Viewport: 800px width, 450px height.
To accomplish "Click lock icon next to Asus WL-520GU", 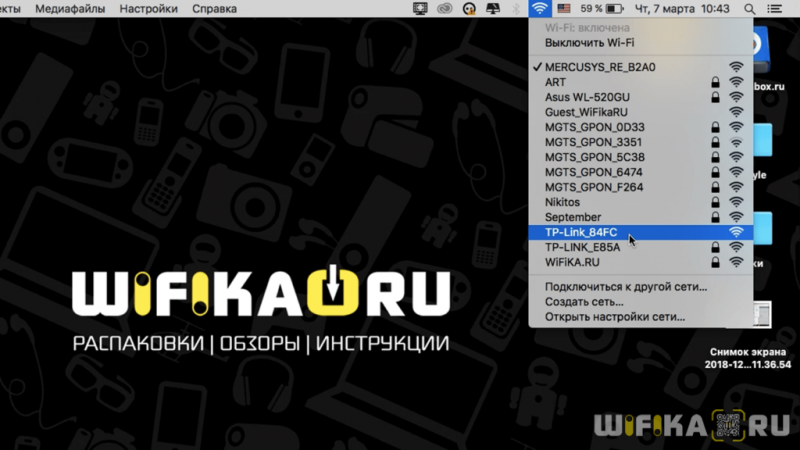I will pos(715,97).
